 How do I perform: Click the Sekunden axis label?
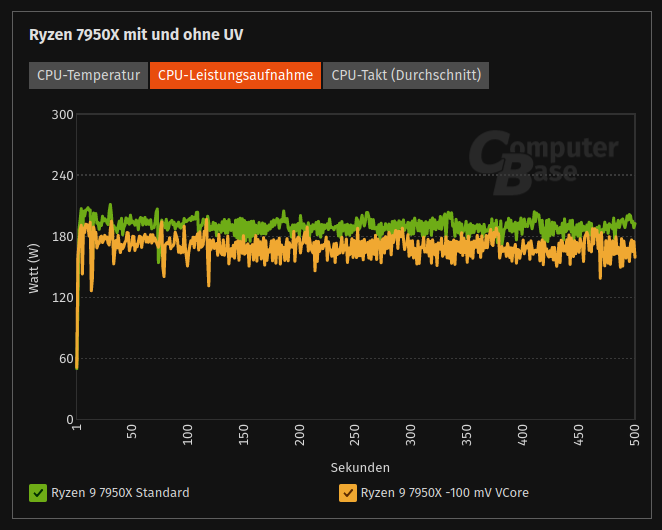360,467
